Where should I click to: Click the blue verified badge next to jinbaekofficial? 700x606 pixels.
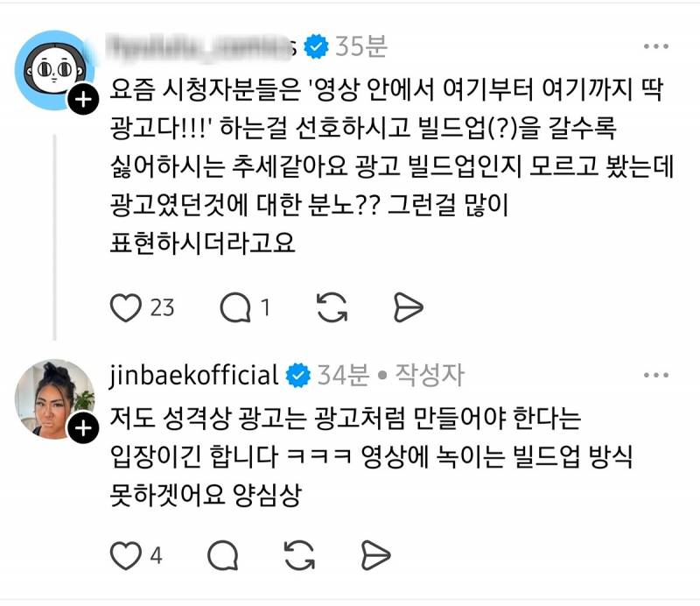297,373
